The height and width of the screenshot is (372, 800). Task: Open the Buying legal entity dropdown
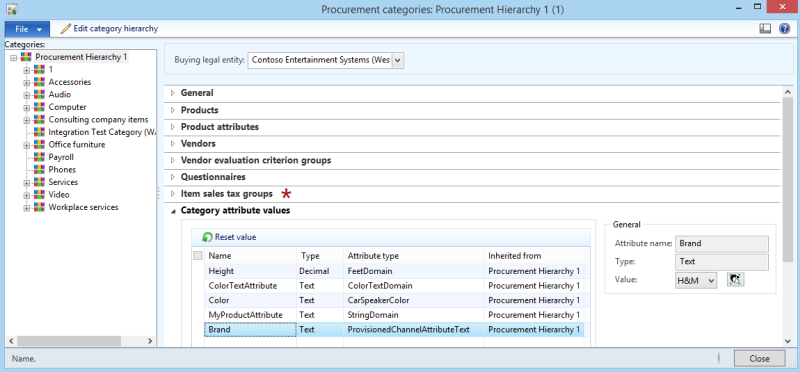pyautogui.click(x=398, y=60)
